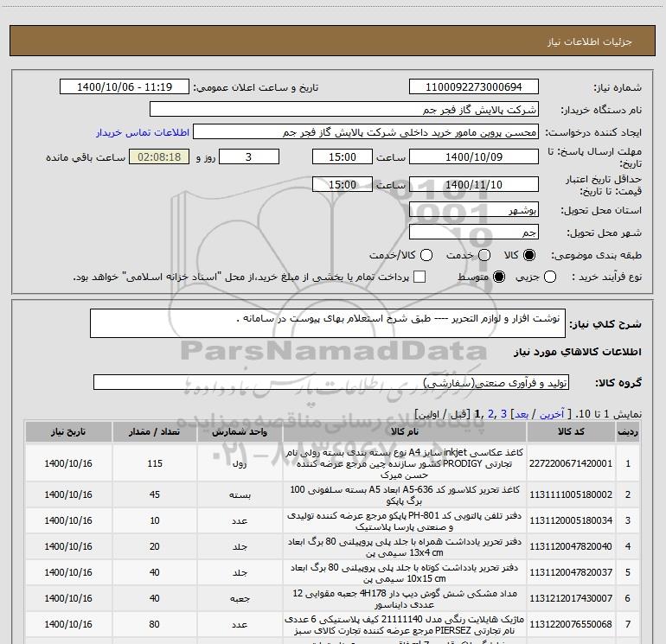666x644 pixels.
Task: Select the کالا/خدمت radio button
Action: pyautogui.click(x=426, y=255)
